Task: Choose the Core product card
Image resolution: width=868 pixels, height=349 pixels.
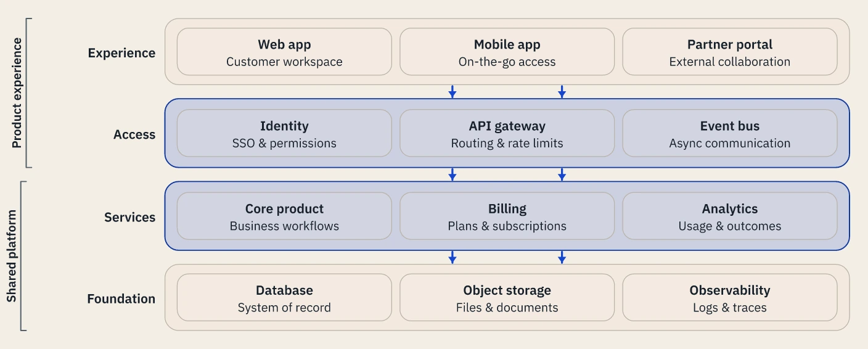Action: [x=284, y=216]
